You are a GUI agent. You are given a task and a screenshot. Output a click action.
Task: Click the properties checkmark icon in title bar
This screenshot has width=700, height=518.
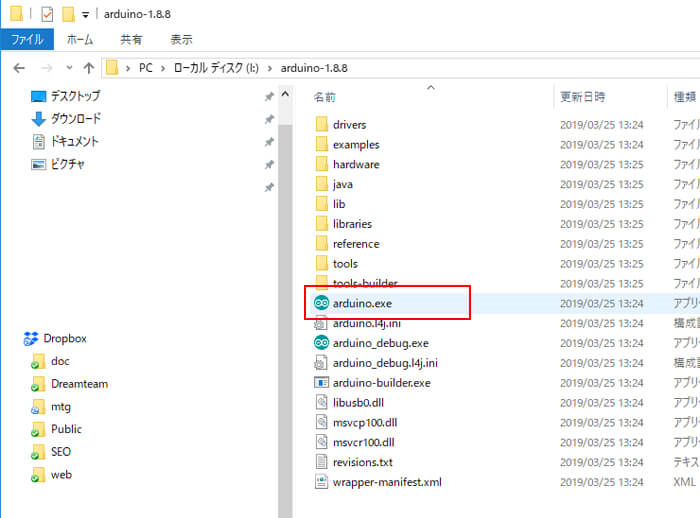pyautogui.click(x=47, y=14)
